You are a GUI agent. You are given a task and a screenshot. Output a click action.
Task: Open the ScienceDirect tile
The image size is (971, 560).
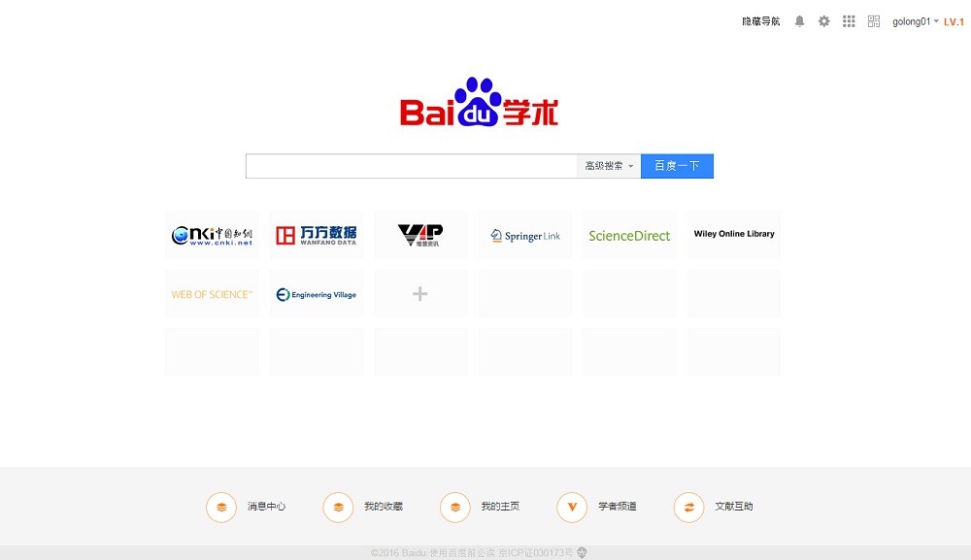(x=629, y=235)
